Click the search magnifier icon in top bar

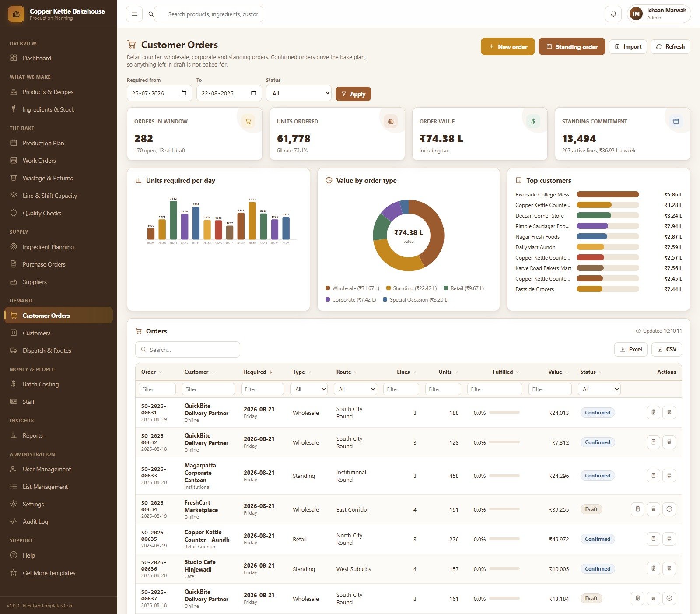point(151,14)
